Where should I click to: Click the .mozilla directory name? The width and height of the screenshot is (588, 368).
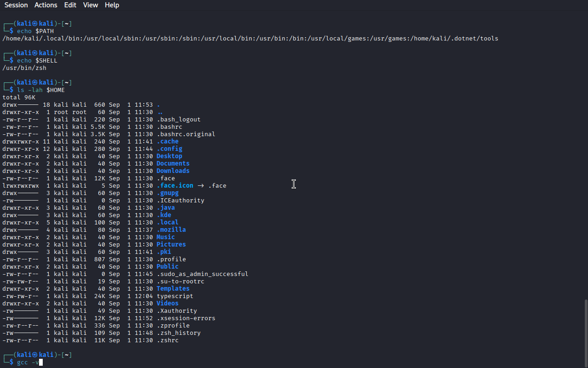[171, 230]
